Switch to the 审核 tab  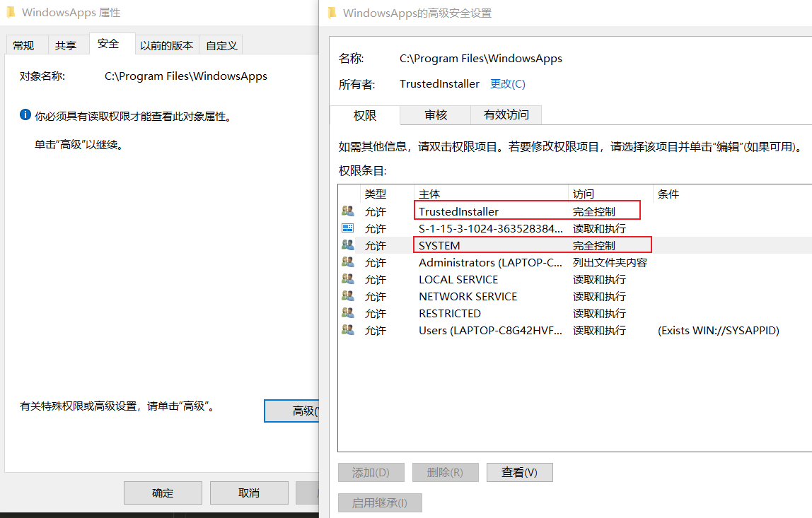tap(436, 115)
